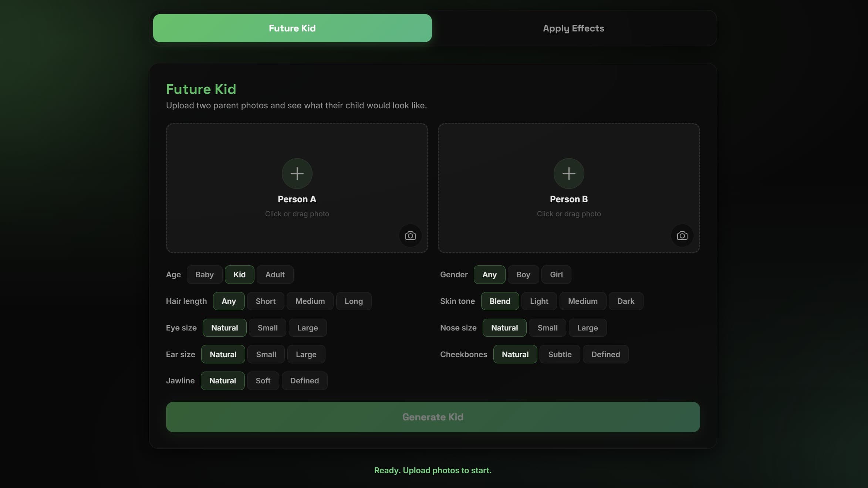Set Age to Baby
The width and height of the screenshot is (868, 488).
(205, 275)
